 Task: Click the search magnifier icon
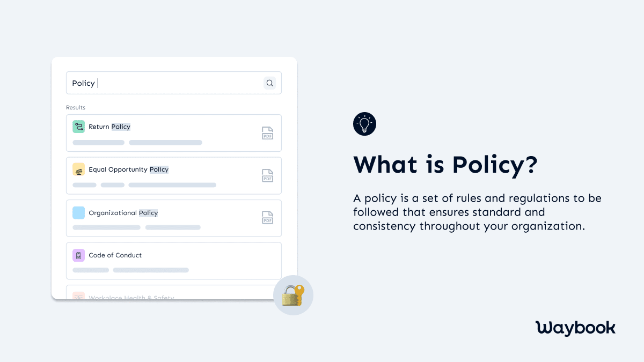click(x=269, y=83)
